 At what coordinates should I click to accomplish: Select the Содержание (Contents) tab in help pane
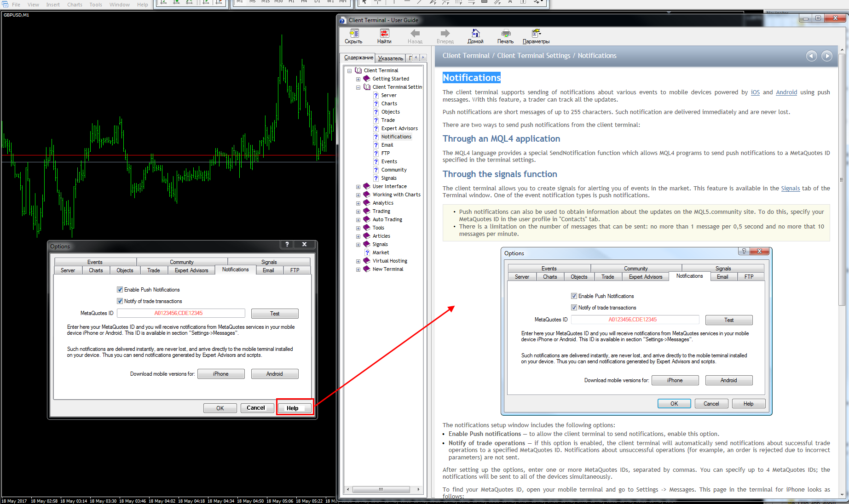pos(359,57)
